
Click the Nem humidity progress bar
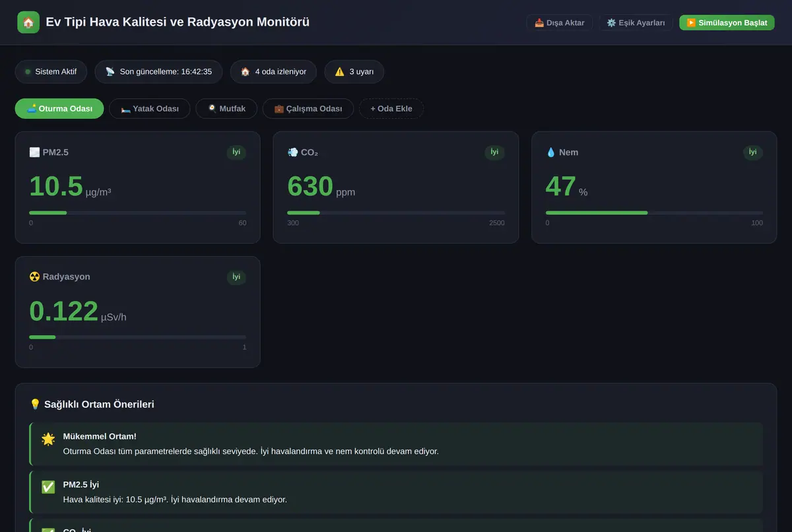tap(654, 213)
